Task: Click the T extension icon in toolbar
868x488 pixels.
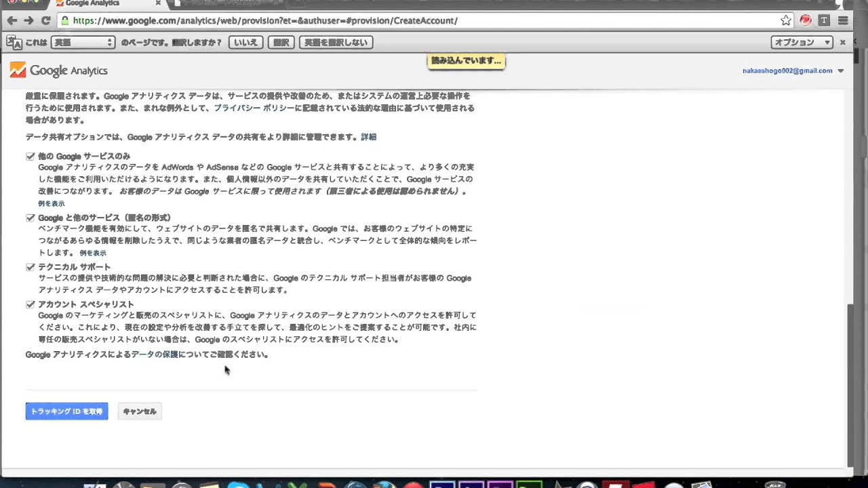Action: point(824,20)
